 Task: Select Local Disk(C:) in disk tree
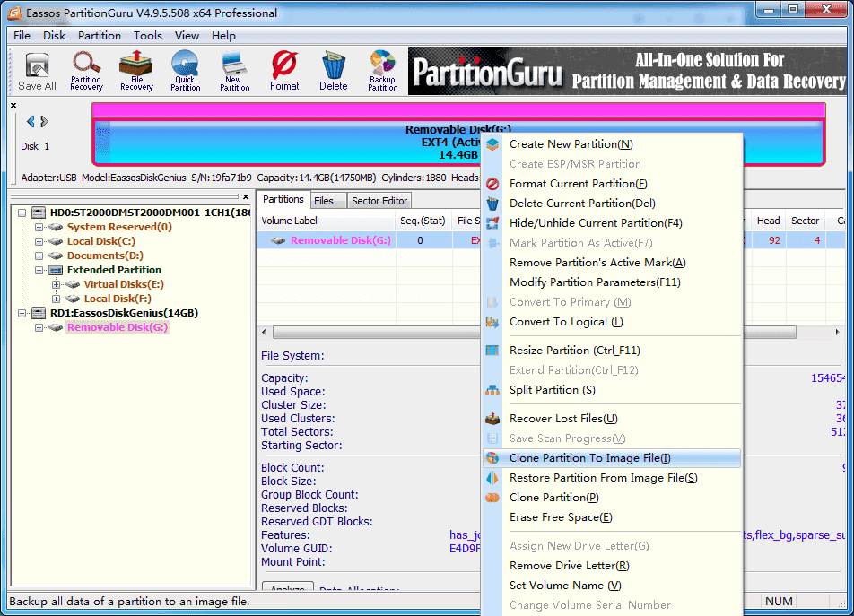click(x=100, y=241)
